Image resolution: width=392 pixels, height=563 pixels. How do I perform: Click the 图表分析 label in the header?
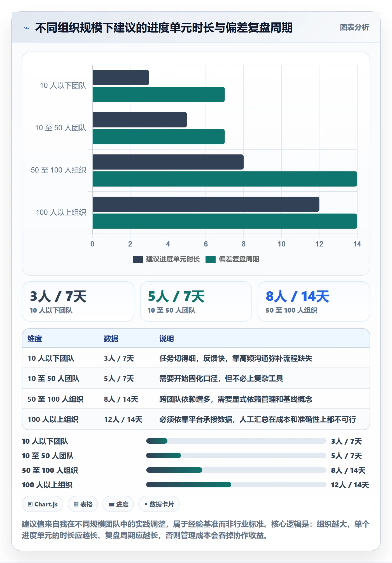[x=354, y=27]
